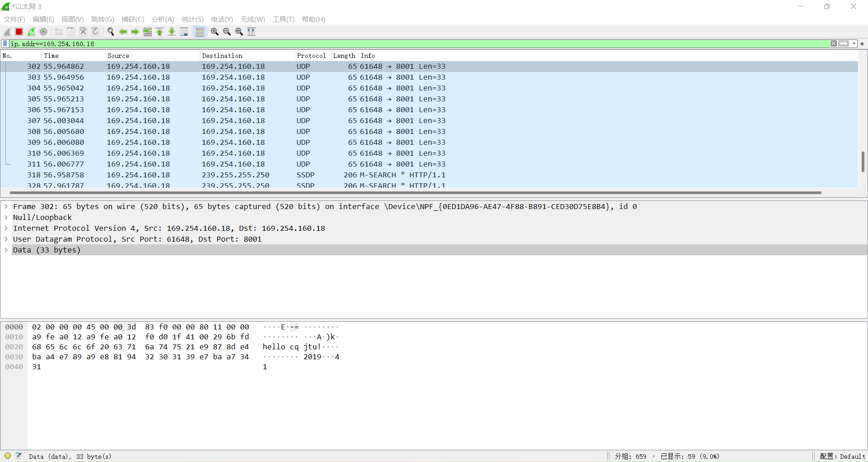This screenshot has width=868, height=462.
Task: Toggle packet list colorization
Action: coord(199,32)
